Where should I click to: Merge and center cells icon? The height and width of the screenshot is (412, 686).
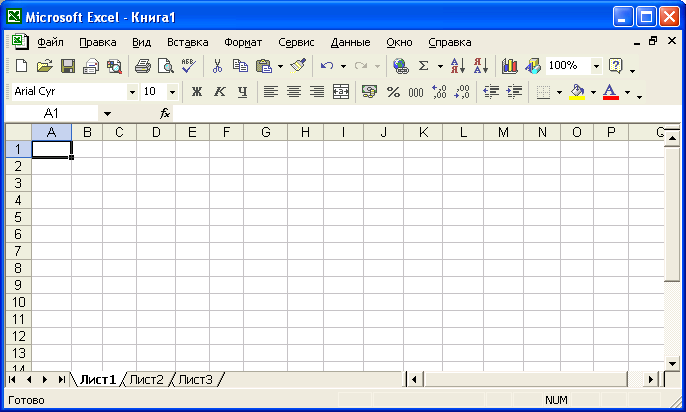tap(341, 92)
